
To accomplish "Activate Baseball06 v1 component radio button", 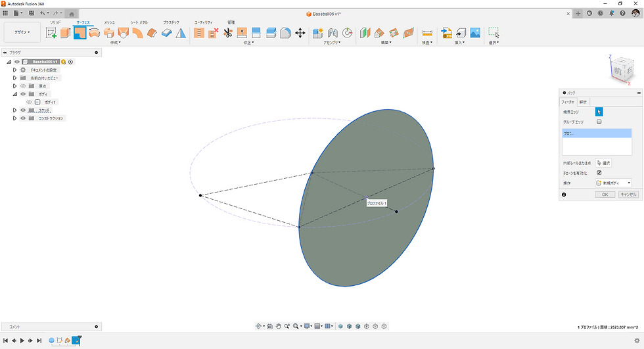I will pos(71,62).
